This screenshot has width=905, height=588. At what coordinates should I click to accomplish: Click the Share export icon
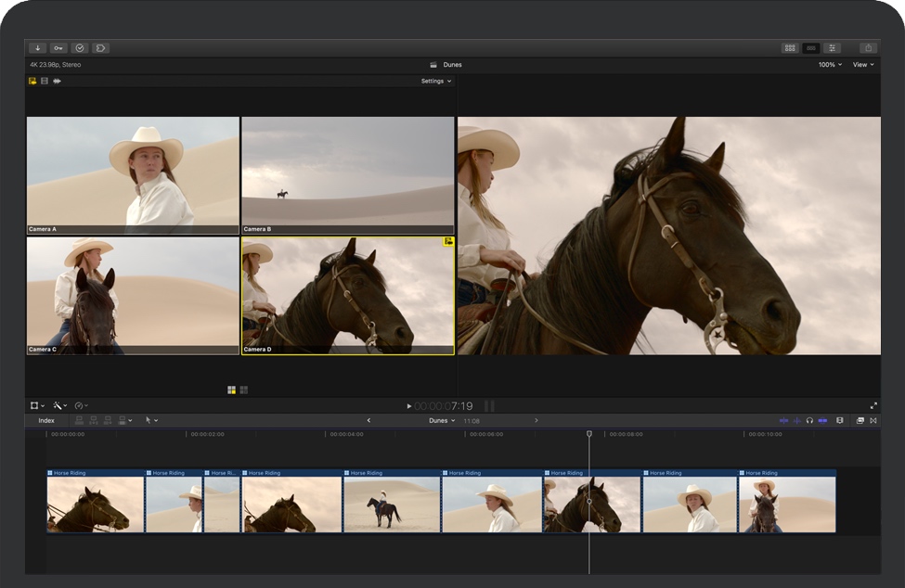point(868,47)
